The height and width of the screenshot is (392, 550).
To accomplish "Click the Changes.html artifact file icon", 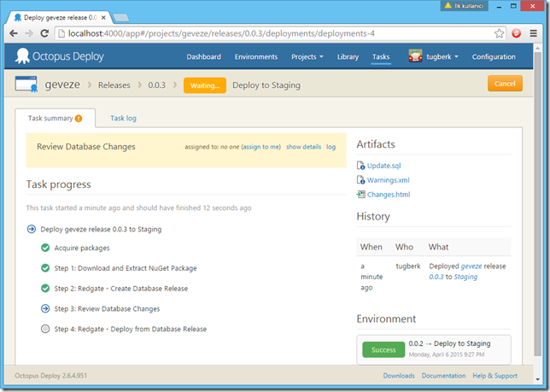I will (x=360, y=194).
